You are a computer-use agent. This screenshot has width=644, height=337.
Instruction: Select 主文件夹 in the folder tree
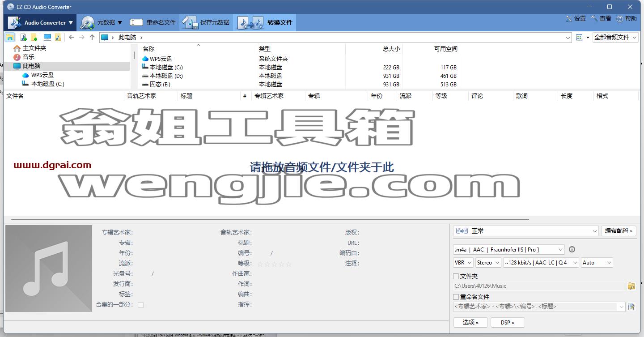[x=34, y=48]
